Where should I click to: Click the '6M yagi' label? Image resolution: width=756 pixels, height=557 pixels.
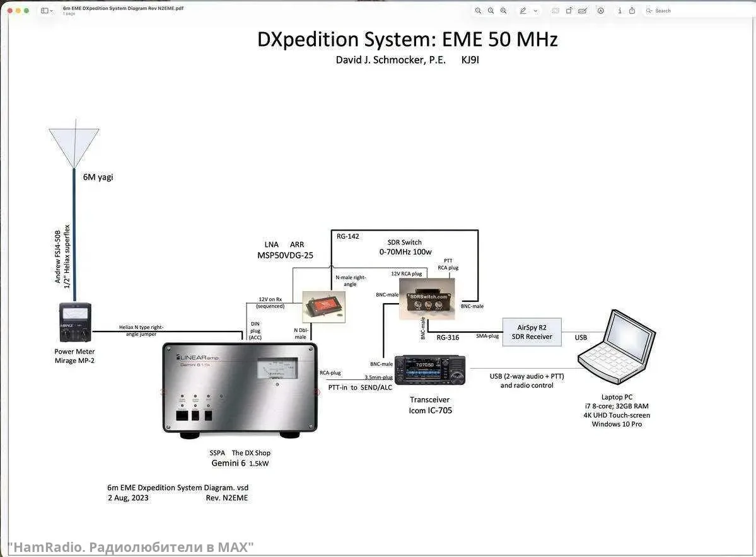click(98, 177)
